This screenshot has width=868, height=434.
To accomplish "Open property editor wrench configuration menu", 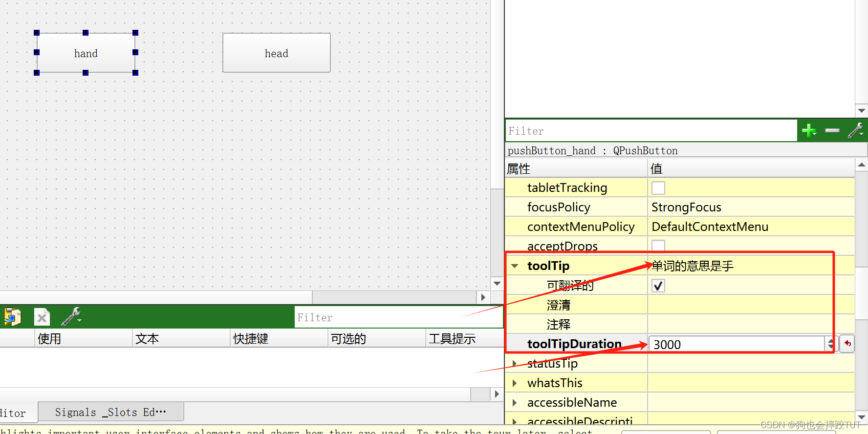I will tap(856, 130).
